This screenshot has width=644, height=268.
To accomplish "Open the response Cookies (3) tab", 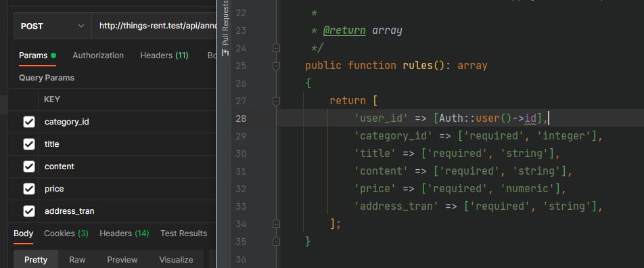I will (x=66, y=233).
